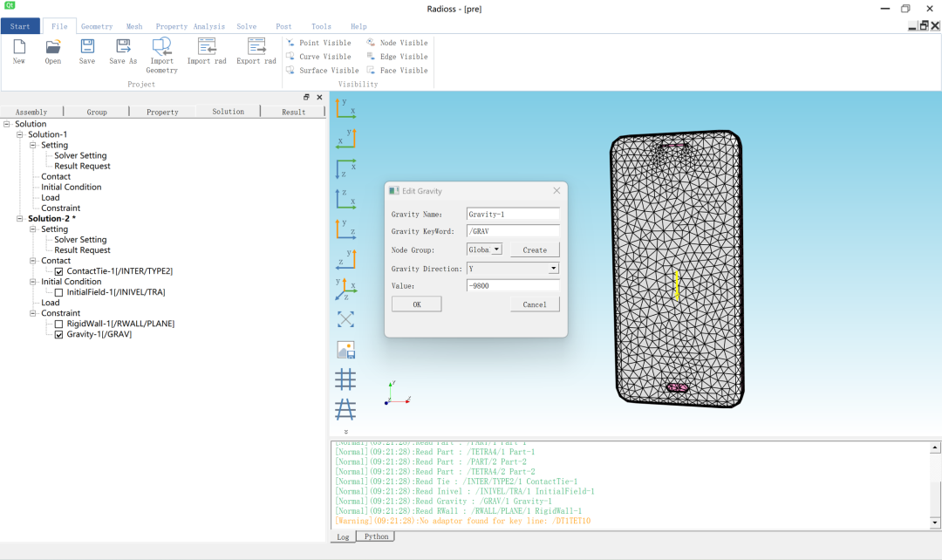Set view with z up x right
Screen dimensions: 942x560
pos(345,199)
